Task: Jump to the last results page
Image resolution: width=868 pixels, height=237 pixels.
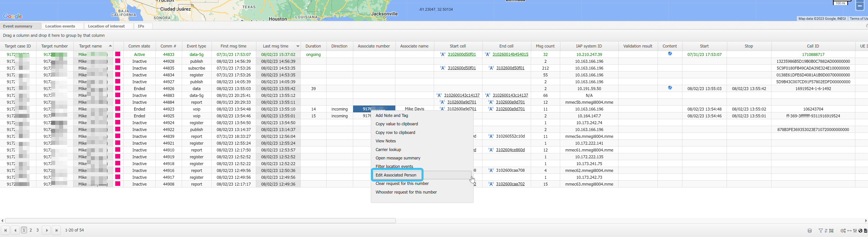Action: [57, 230]
